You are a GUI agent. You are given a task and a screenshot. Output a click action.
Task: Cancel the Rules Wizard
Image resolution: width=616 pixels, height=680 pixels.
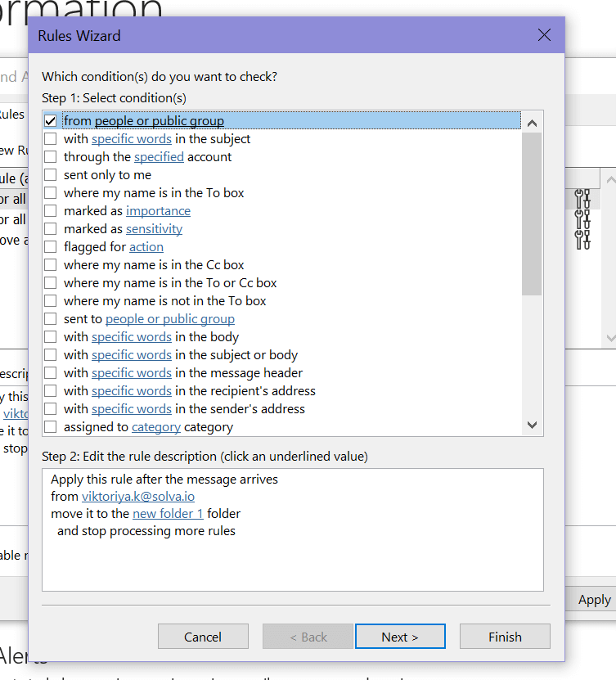click(x=203, y=637)
